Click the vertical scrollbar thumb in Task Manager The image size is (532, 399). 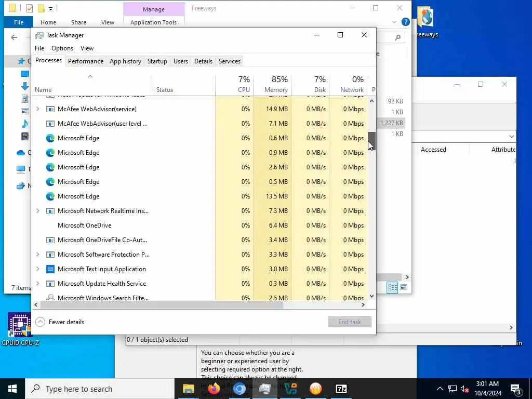pos(372,141)
